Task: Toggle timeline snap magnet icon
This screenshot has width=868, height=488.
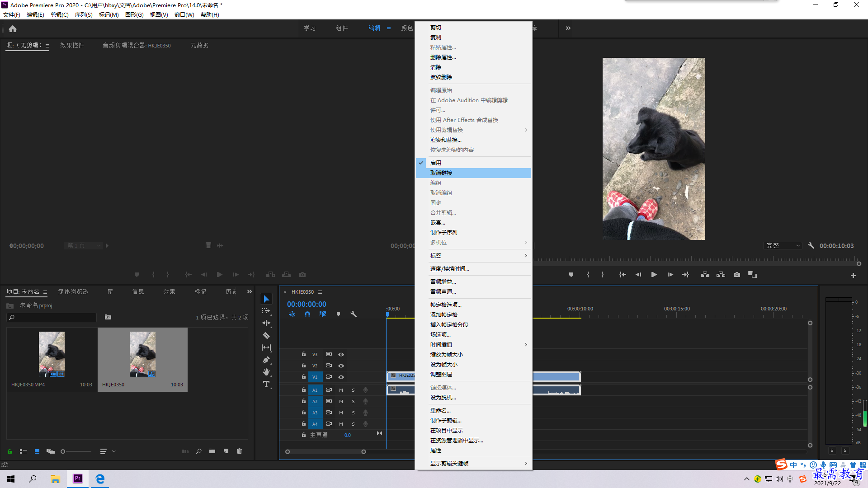Action: click(307, 314)
